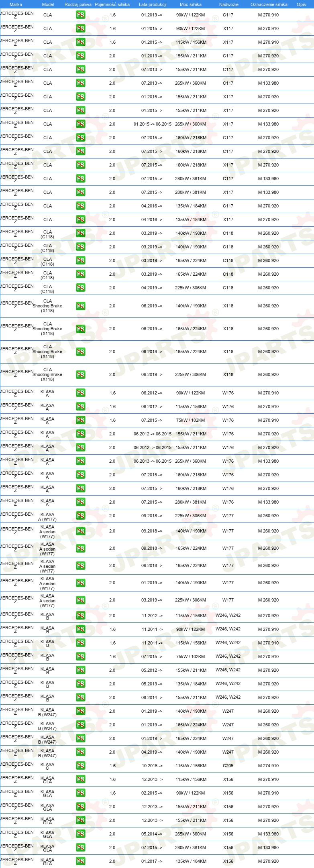The image size is (314, 868).
Task: Click fuel icon for CLA Shooting Brake 140kW row
Action: click(x=80, y=306)
